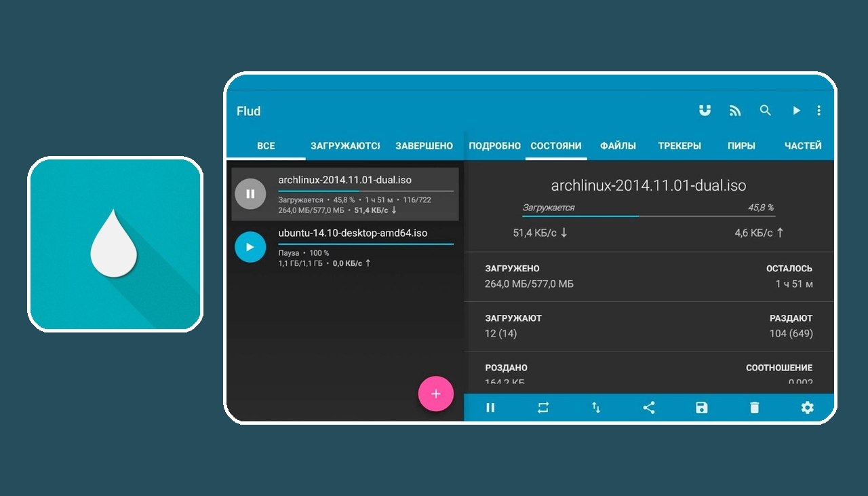This screenshot has width=868, height=496.
Task: Click the 1,1 ГБ/1,1 ГБ size text
Action: [300, 263]
